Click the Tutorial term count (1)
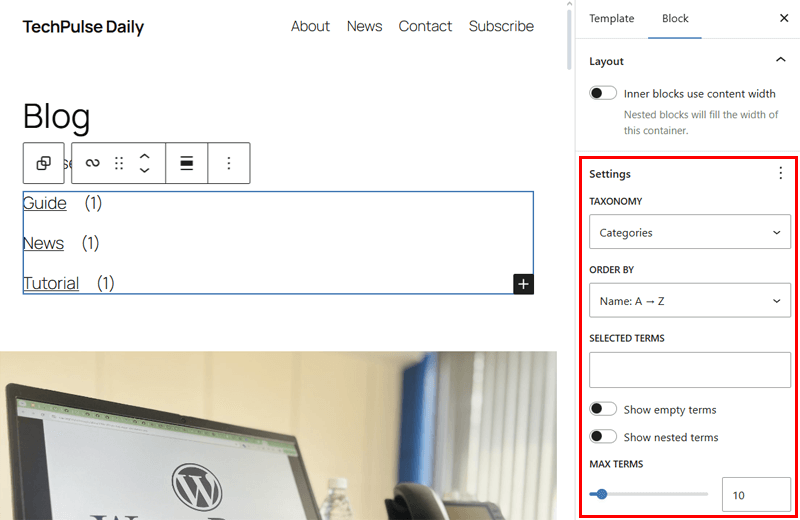The image size is (800, 520). coord(106,283)
